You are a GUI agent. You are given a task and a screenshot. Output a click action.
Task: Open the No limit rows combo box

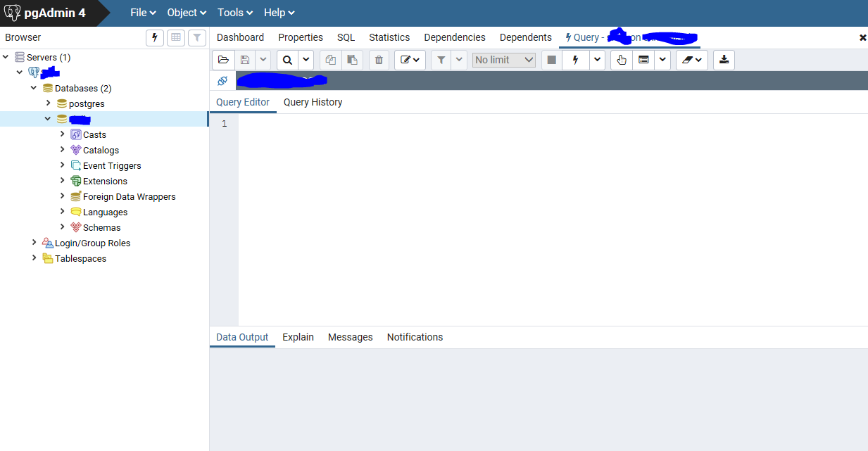pyautogui.click(x=504, y=60)
